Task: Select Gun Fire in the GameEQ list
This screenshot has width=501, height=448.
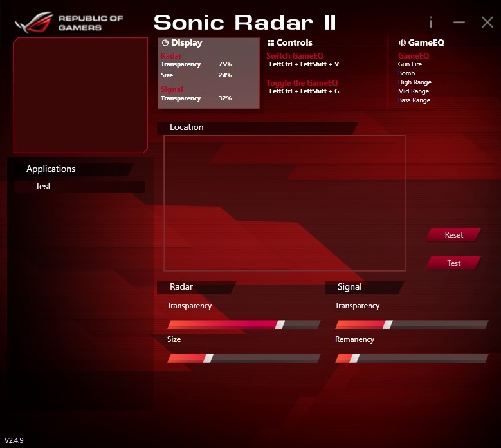Action: click(410, 64)
